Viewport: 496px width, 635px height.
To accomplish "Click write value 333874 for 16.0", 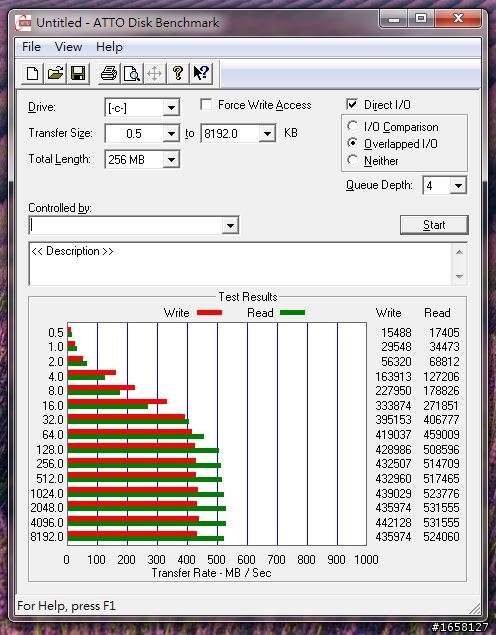I will [x=394, y=405].
